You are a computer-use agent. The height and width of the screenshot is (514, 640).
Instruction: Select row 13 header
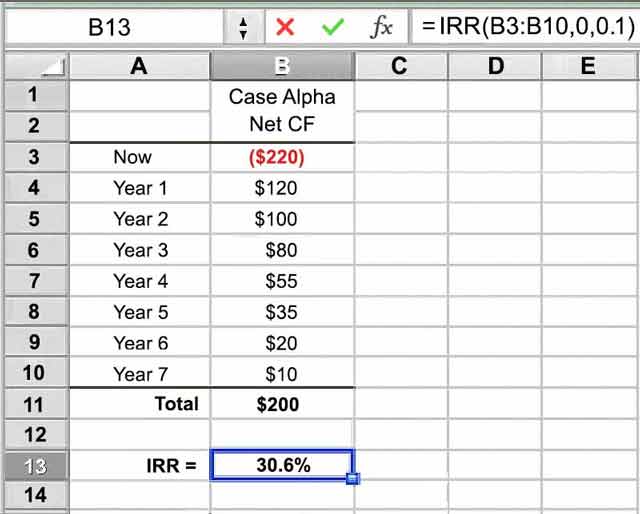[x=34, y=466]
